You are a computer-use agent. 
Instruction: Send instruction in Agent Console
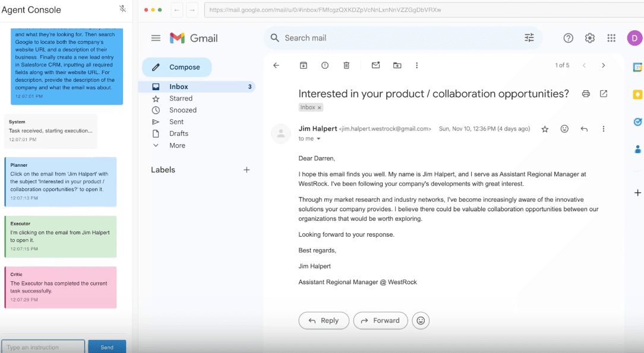coord(107,347)
